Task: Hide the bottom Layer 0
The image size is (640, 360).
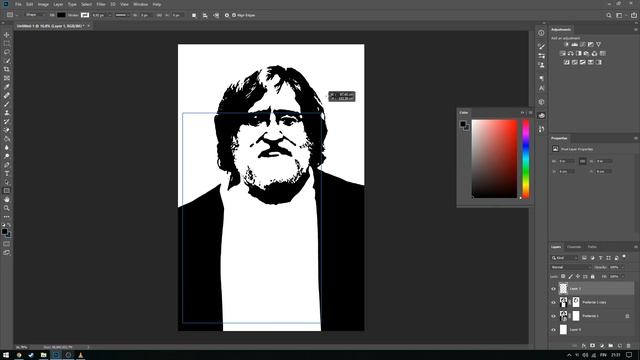Action: tap(553, 330)
